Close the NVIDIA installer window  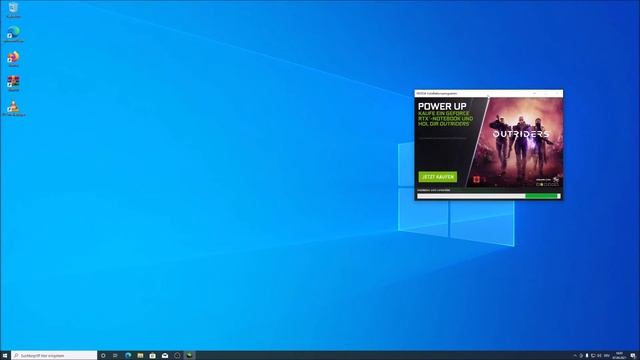(x=557, y=93)
